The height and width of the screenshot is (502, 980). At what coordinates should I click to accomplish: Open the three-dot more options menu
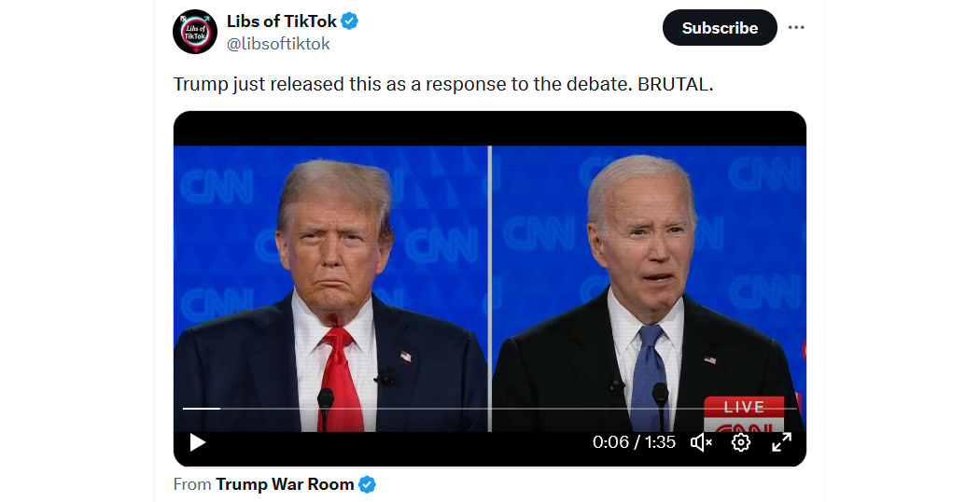796,27
